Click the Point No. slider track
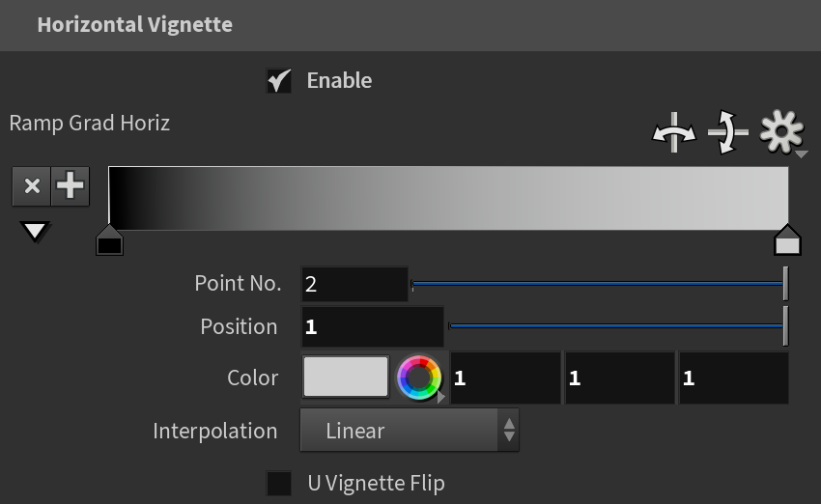This screenshot has width=821, height=504. click(x=600, y=284)
